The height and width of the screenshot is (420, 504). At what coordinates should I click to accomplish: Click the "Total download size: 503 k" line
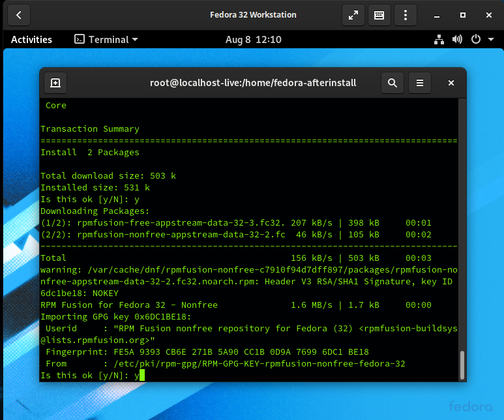(108, 176)
